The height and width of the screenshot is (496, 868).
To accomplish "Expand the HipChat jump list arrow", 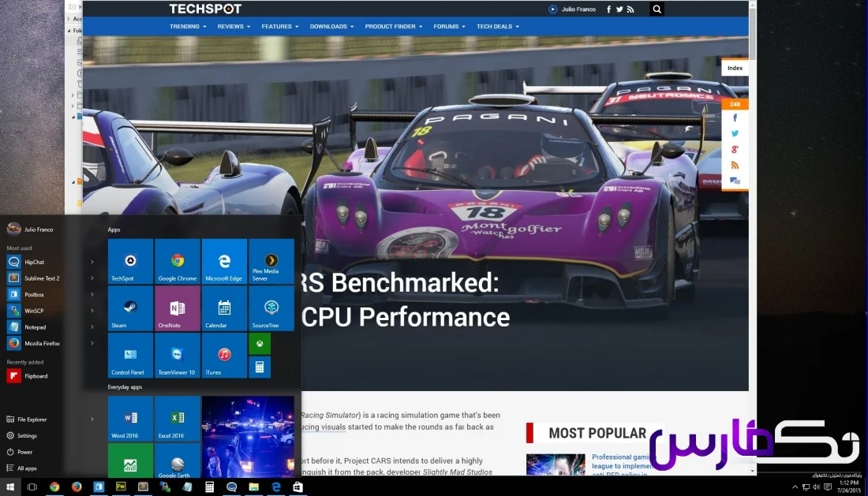I will (x=92, y=262).
